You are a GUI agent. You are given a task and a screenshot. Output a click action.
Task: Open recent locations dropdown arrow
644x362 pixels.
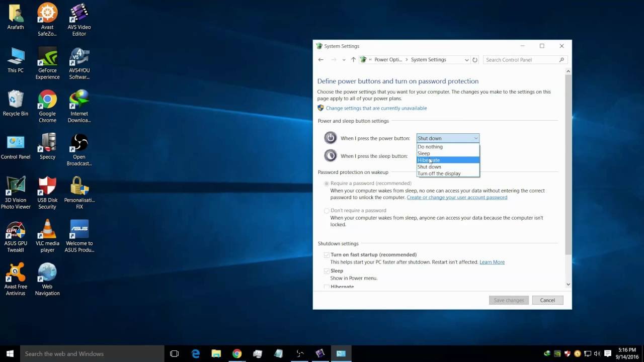pyautogui.click(x=344, y=60)
